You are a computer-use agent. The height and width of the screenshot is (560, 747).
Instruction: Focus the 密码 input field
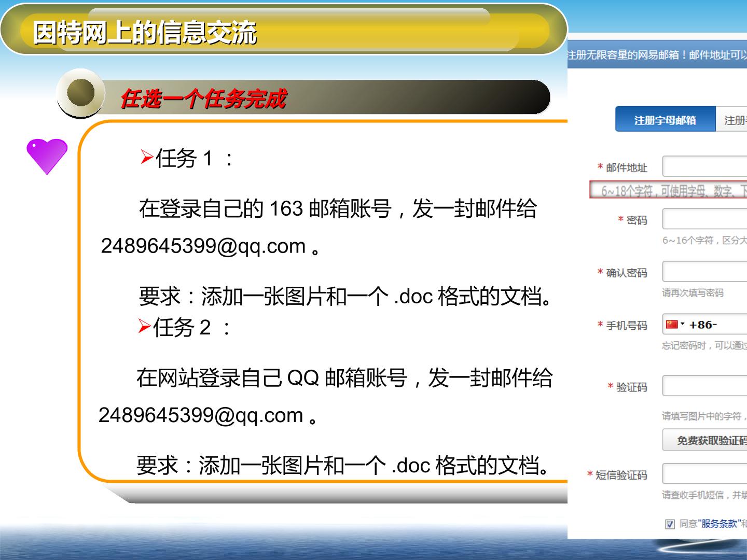click(705, 219)
